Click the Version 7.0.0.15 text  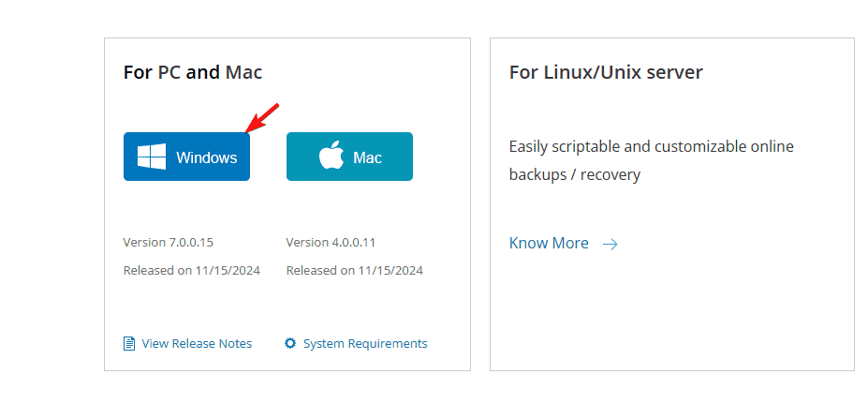(169, 242)
